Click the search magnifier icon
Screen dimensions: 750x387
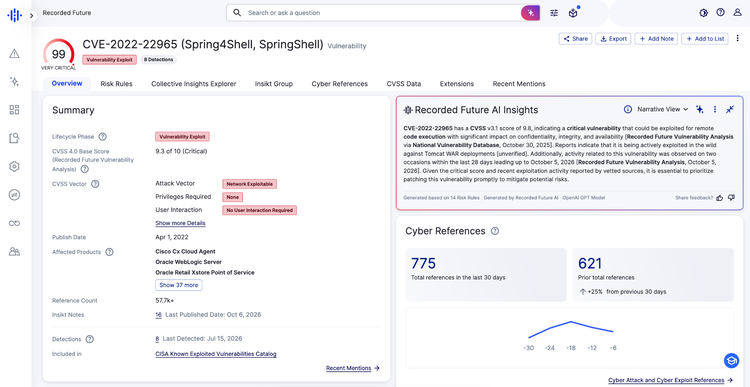(x=237, y=13)
